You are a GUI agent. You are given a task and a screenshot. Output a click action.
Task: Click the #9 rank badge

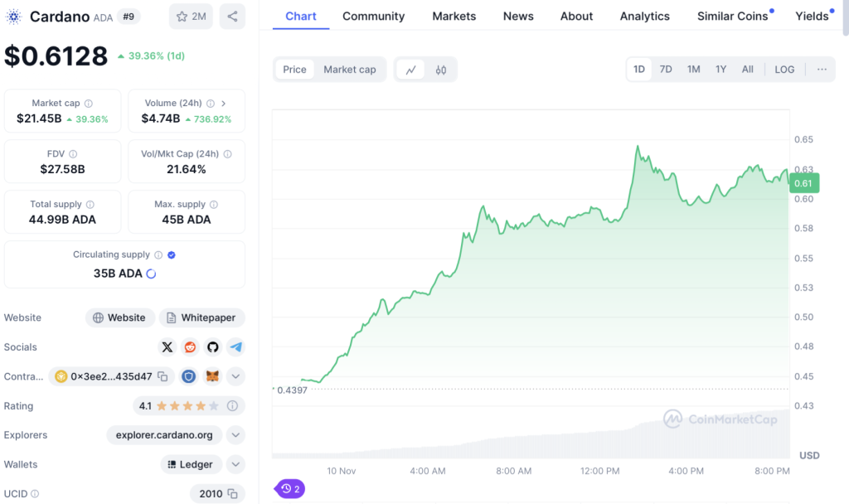(x=129, y=17)
